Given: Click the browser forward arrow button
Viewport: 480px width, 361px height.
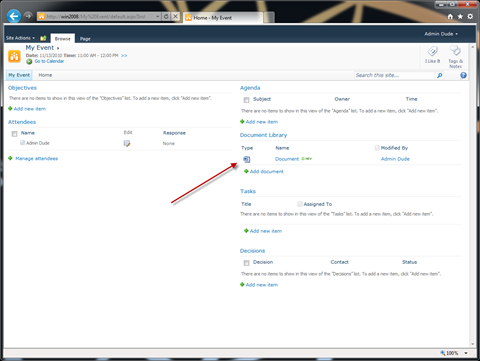Looking at the screenshot, I should (28, 16).
